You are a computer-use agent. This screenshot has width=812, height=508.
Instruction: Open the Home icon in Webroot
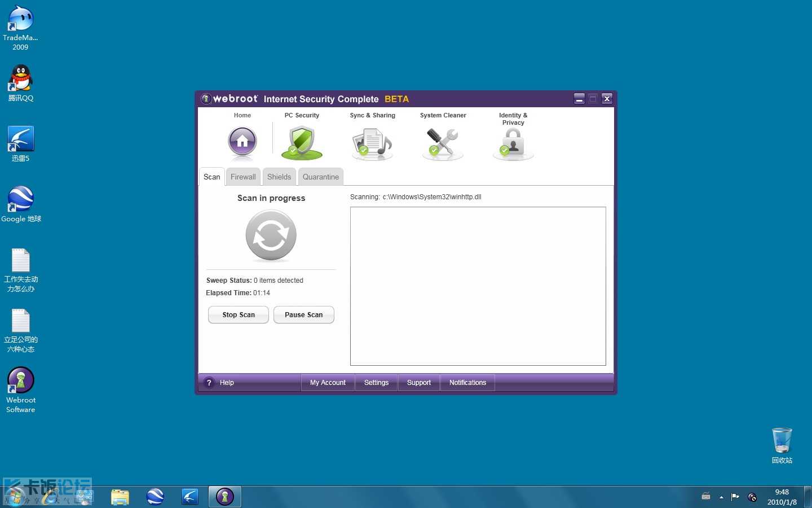coord(242,142)
